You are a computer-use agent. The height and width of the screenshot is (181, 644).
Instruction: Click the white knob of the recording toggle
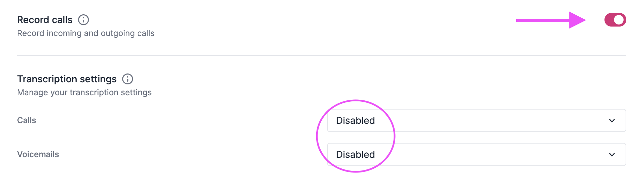coord(619,20)
